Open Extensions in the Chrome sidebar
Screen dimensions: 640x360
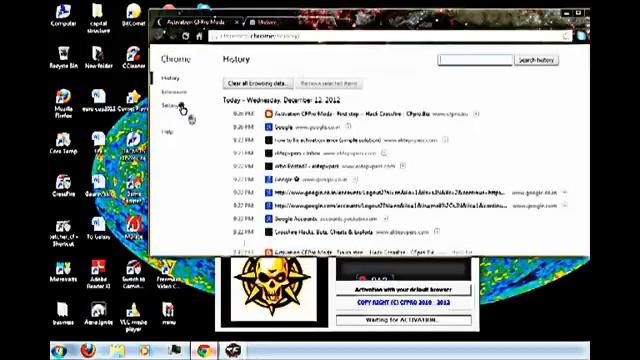(x=174, y=92)
